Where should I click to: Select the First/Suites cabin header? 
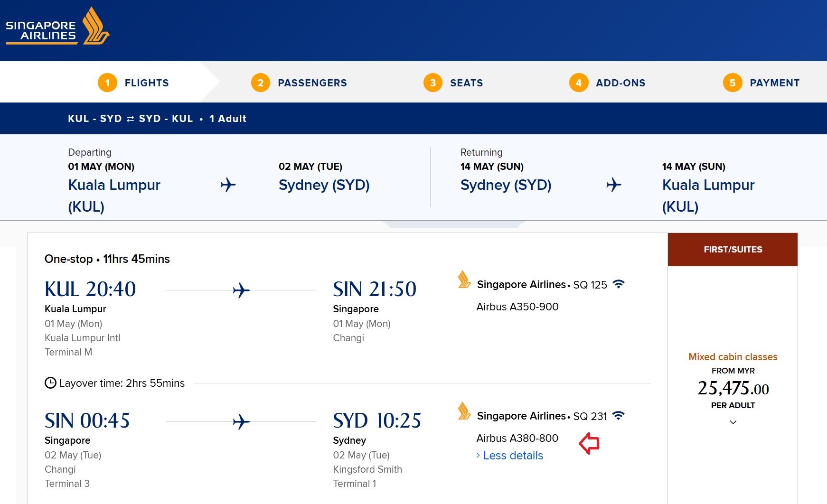point(733,250)
